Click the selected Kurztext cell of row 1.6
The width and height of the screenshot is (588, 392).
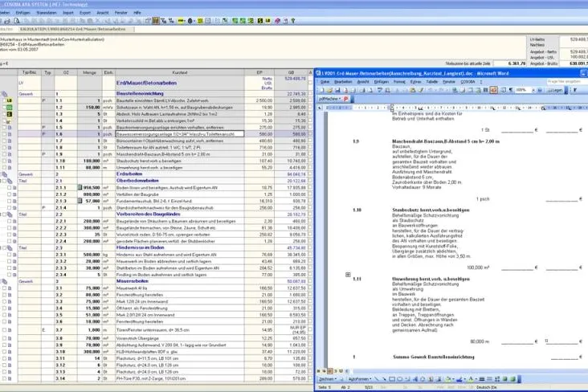[x=180, y=134]
